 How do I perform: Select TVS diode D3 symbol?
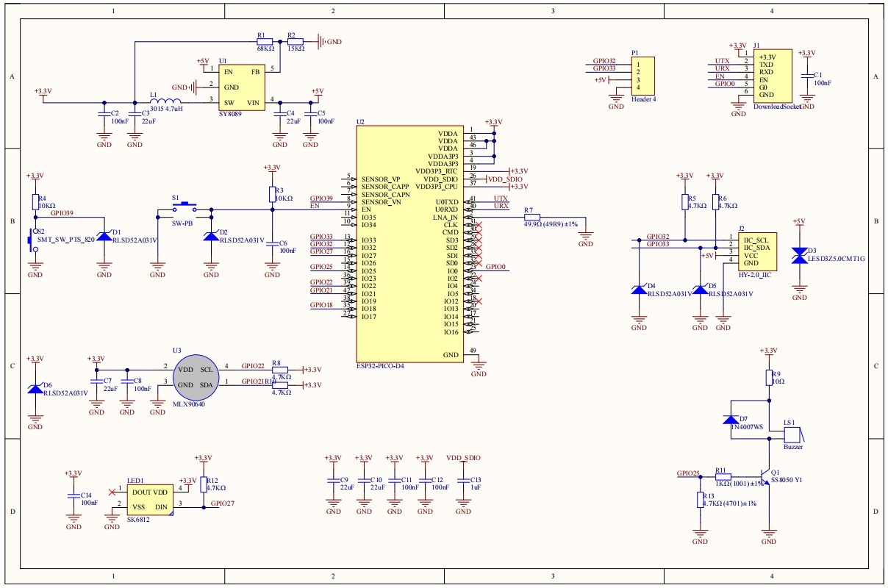(799, 255)
